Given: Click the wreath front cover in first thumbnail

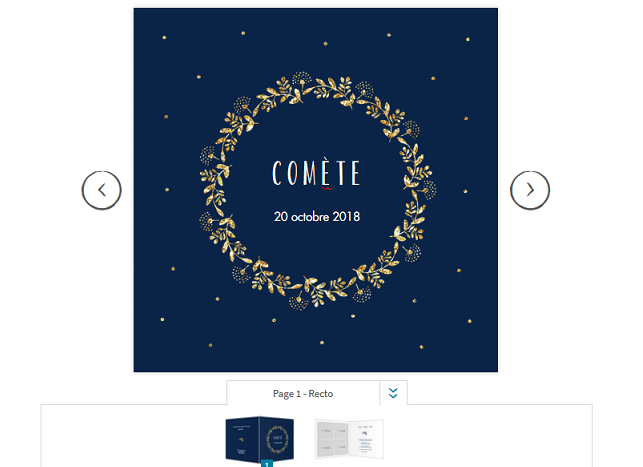Looking at the screenshot, I should click(277, 439).
